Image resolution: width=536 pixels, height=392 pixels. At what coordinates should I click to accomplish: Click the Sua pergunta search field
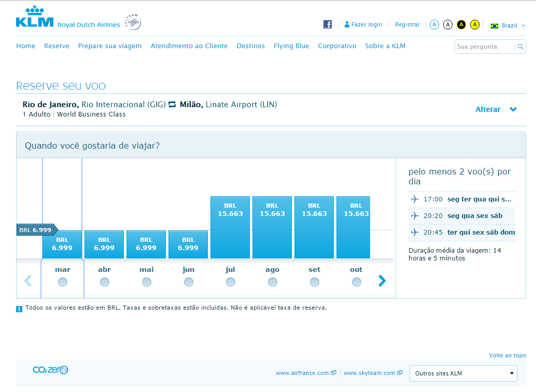(485, 47)
